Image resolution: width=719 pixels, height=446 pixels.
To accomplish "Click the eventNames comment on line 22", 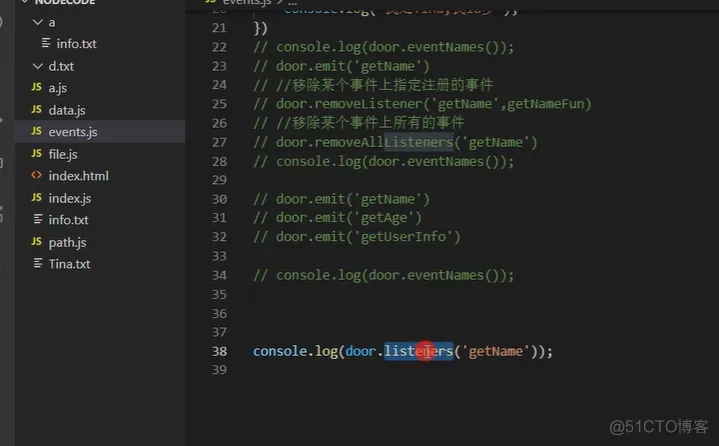I will click(383, 47).
